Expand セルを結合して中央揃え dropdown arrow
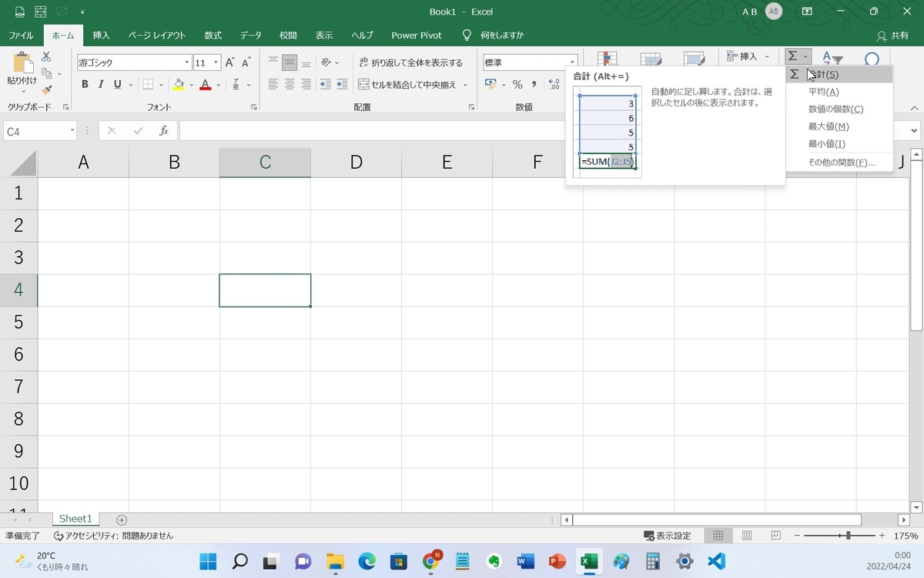Image resolution: width=924 pixels, height=578 pixels. pyautogui.click(x=465, y=85)
